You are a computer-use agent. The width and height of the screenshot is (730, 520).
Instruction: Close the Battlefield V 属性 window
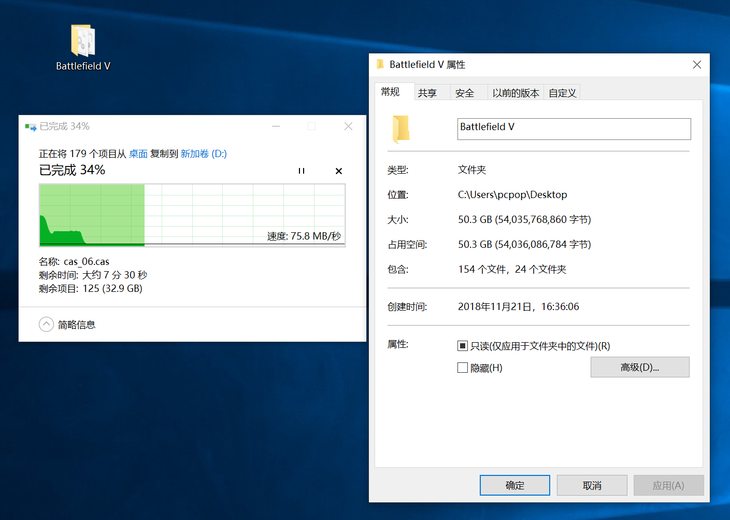click(696, 64)
